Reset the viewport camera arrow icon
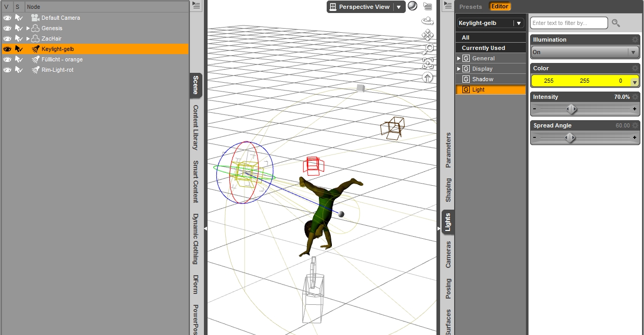Image resolution: width=644 pixels, height=335 pixels. 428,78
